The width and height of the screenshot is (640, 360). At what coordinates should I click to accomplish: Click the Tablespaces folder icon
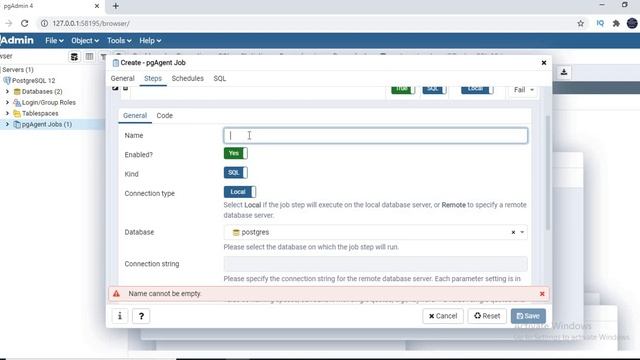click(17, 113)
